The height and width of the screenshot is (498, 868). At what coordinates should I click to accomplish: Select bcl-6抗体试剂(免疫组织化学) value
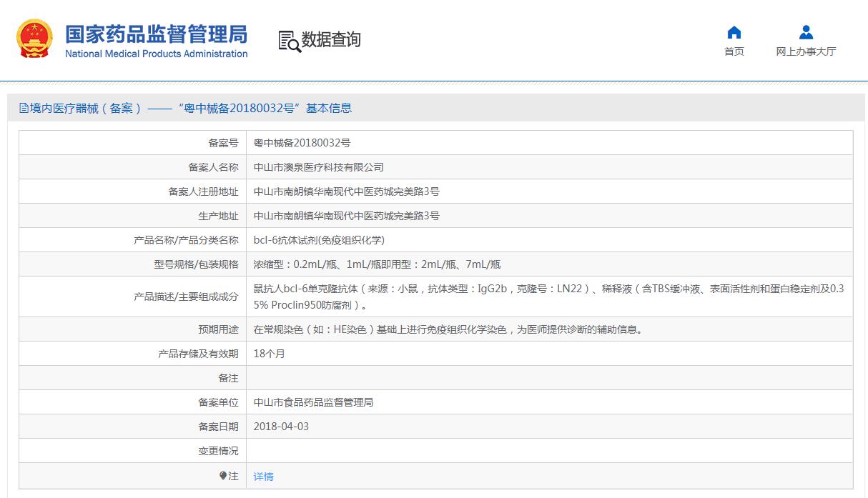[319, 240]
